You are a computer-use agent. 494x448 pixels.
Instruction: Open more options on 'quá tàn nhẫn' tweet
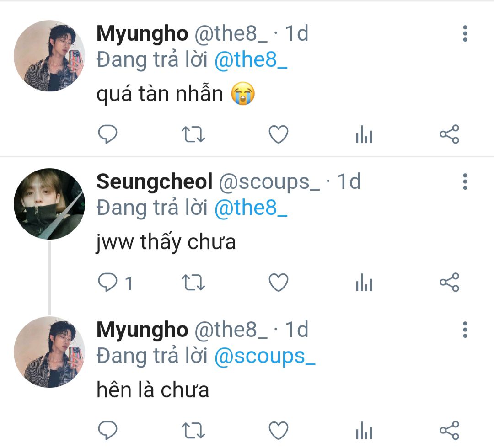pyautogui.click(x=465, y=33)
